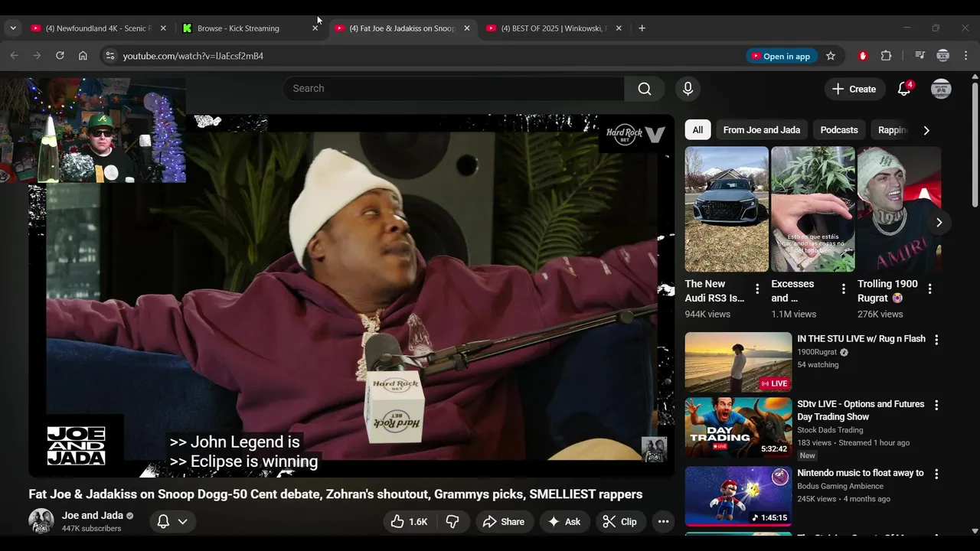Viewport: 980px width, 551px height.
Task: Open the Excesses and... short thumbnail
Action: pyautogui.click(x=813, y=209)
